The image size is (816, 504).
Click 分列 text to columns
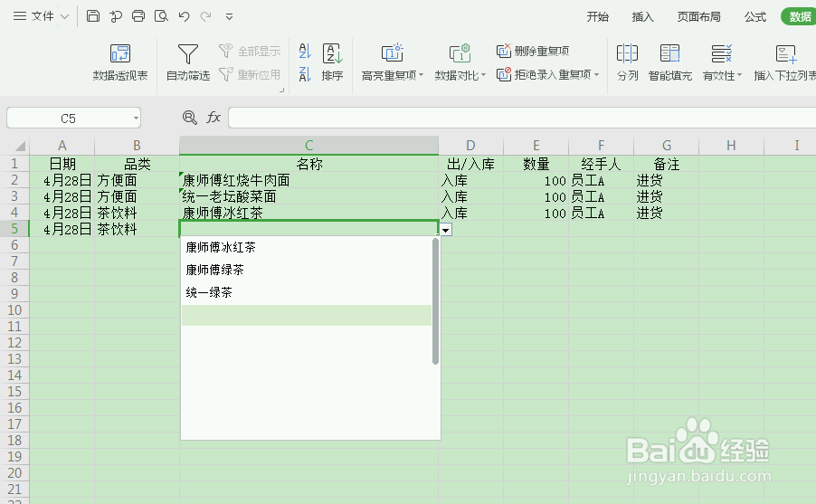pos(627,62)
